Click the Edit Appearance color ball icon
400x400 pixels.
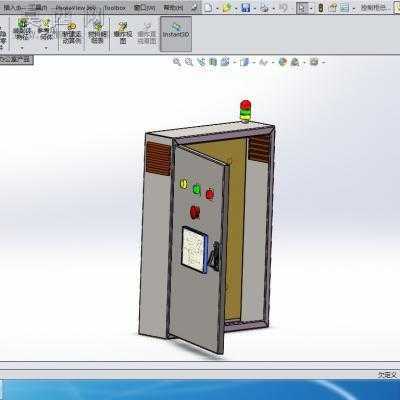[x=283, y=62]
